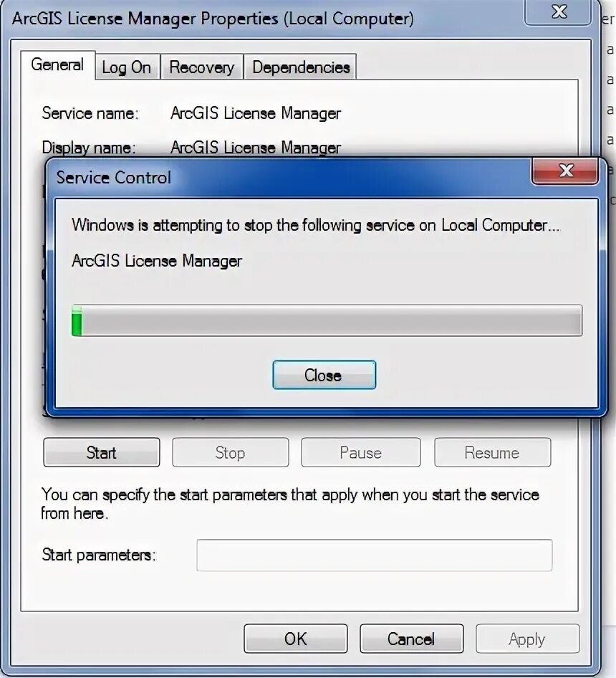Close the ArcGIS License Manager Properties window
Viewport: 616px width, 678px height.
point(559,11)
